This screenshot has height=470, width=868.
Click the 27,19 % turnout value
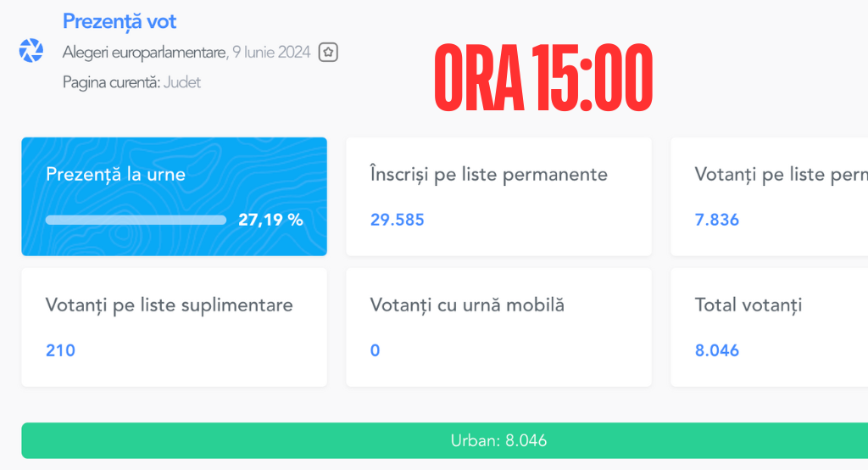(270, 220)
